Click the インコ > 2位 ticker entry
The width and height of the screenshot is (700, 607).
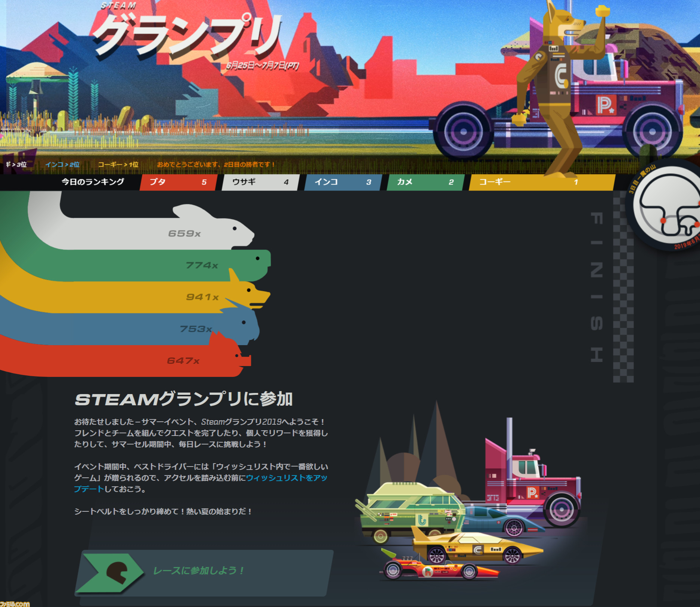pyautogui.click(x=62, y=164)
